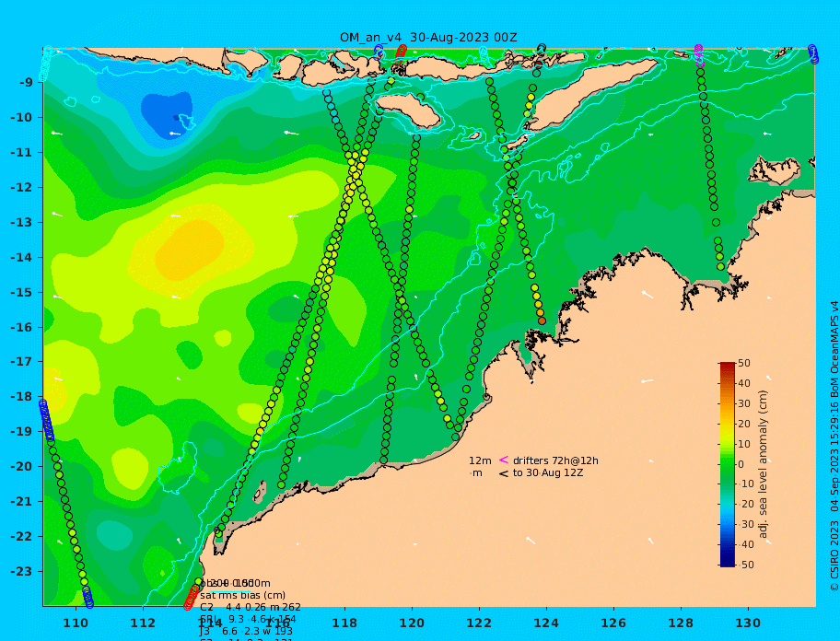
Task: Select the latitude -13 axis label
Action: pyautogui.click(x=21, y=222)
